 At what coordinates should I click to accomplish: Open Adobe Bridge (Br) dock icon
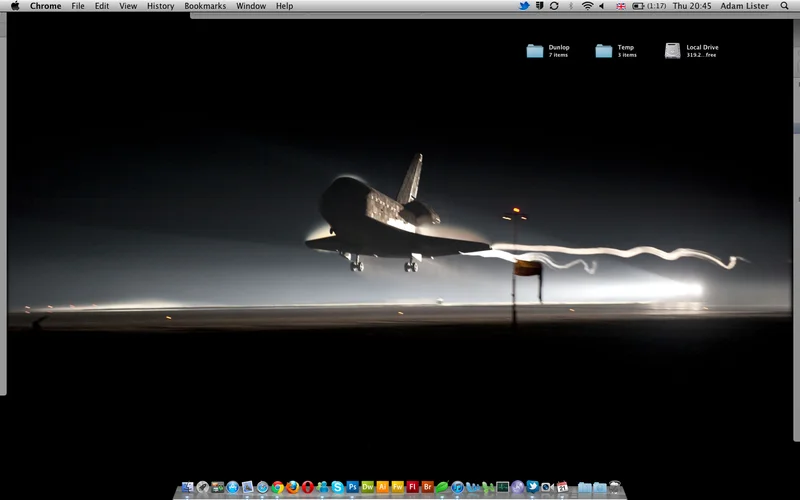[x=428, y=487]
